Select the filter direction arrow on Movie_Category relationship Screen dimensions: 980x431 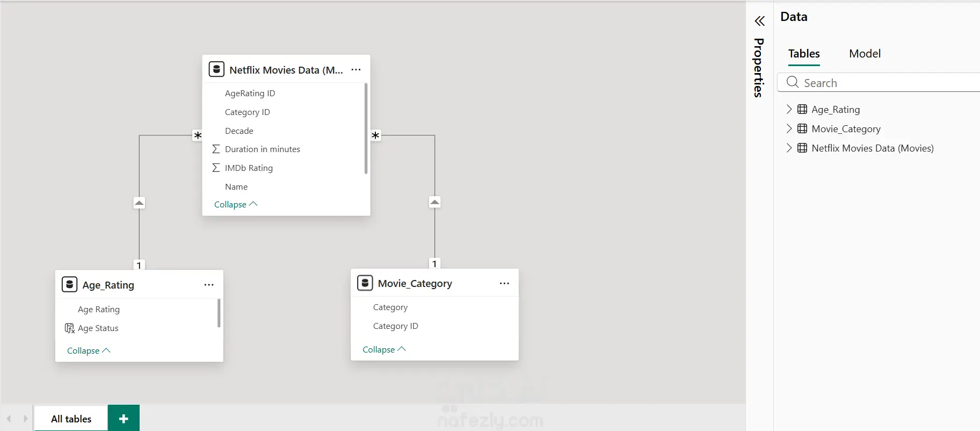[435, 202]
